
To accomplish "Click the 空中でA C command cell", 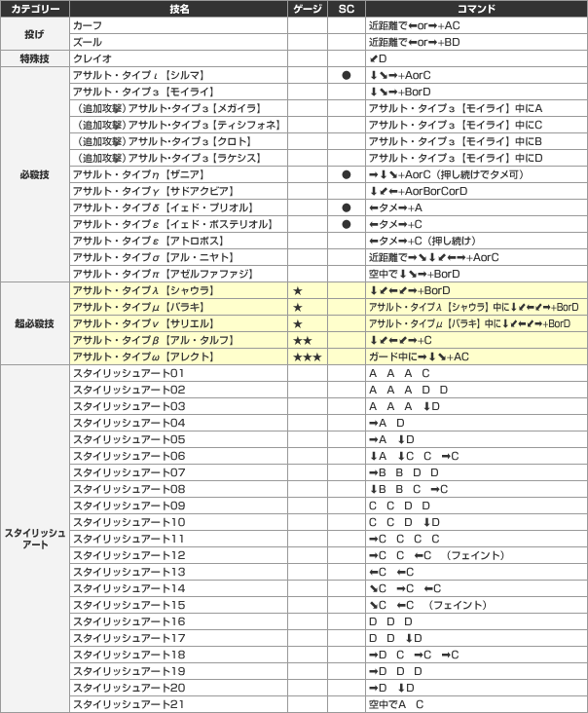I will click(x=476, y=704).
